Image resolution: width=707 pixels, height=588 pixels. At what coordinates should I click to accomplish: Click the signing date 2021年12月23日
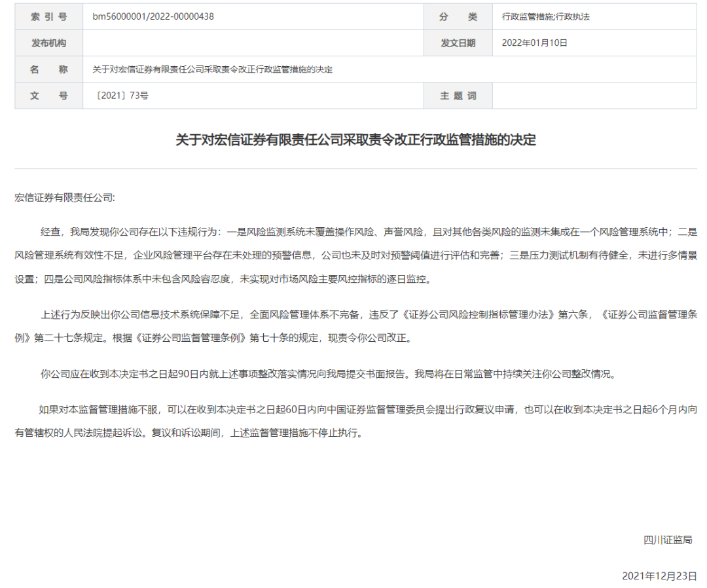[x=660, y=576]
